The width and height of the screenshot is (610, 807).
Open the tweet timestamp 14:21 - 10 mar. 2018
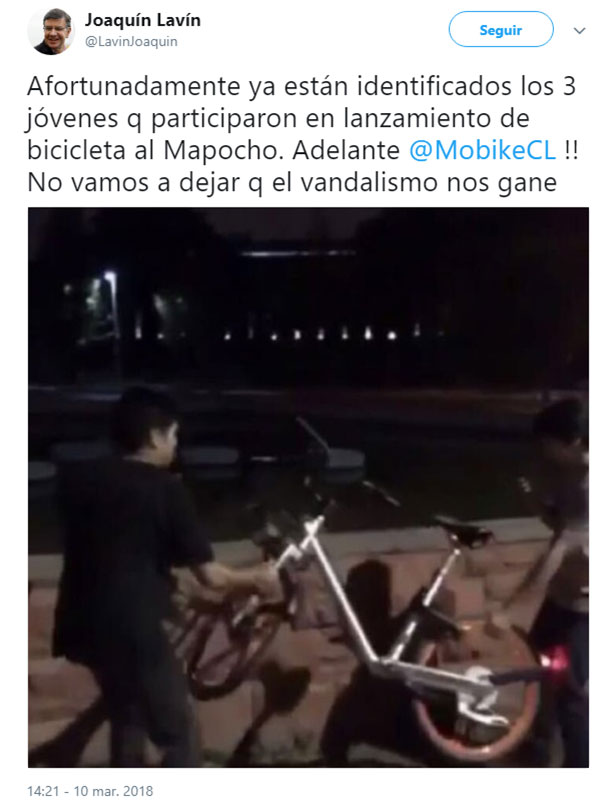[x=90, y=791]
